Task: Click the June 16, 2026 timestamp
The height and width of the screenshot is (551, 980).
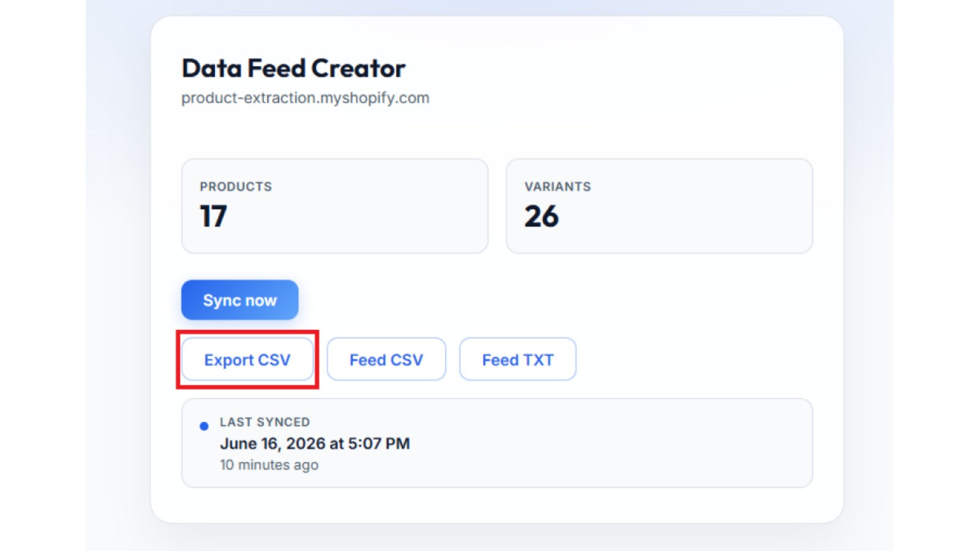Action: (x=315, y=443)
